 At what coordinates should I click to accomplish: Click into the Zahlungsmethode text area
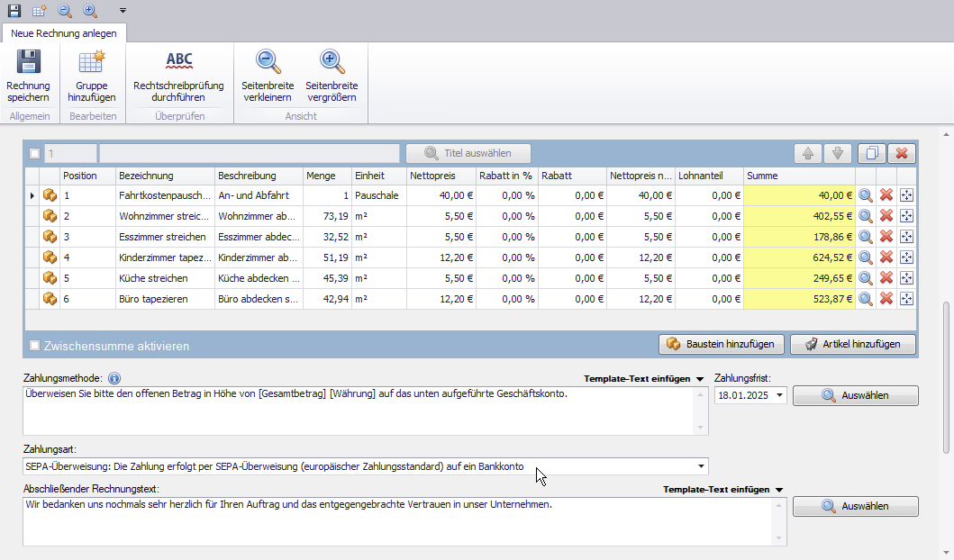(x=359, y=411)
